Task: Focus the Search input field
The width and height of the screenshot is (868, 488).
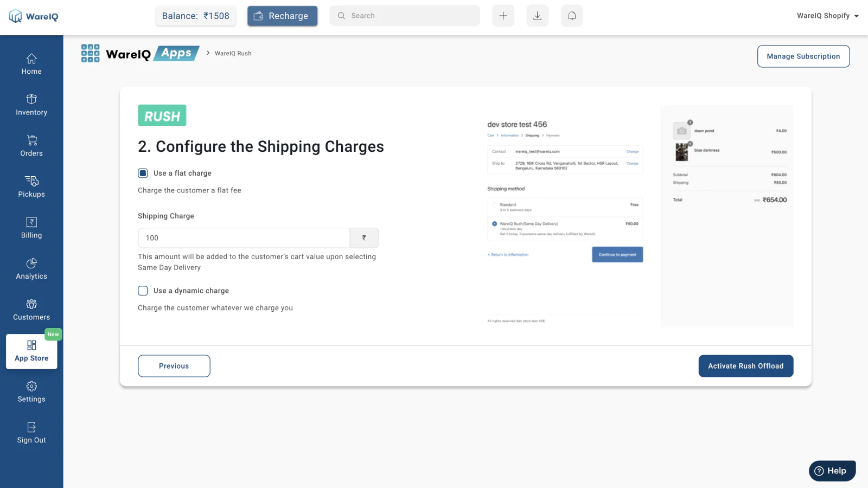Action: pyautogui.click(x=405, y=16)
